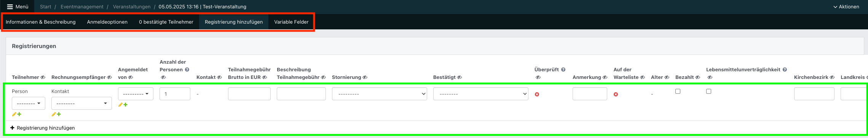This screenshot has height=138, width=868.
Task: Click the help icon next to Überprüft
Action: click(x=563, y=70)
